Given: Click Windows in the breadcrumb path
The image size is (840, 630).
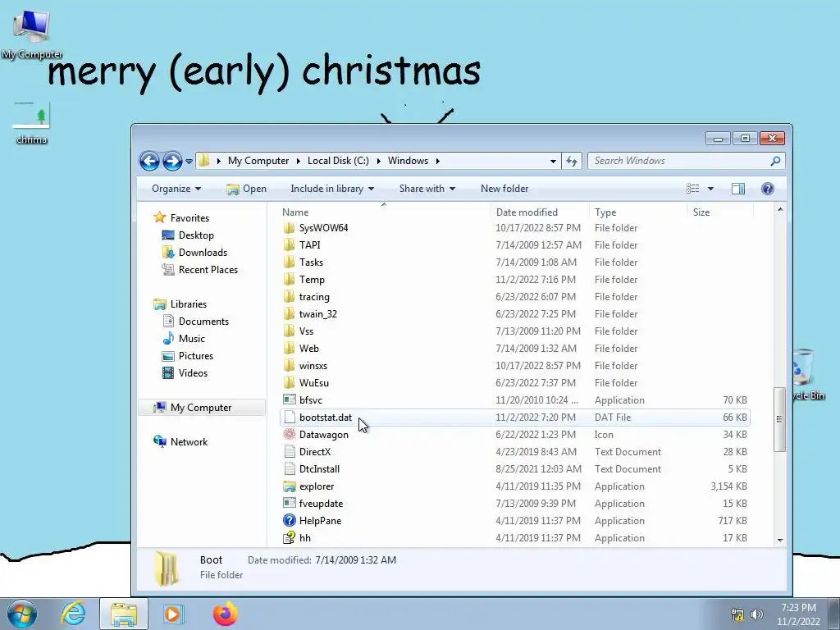Looking at the screenshot, I should coord(408,161).
